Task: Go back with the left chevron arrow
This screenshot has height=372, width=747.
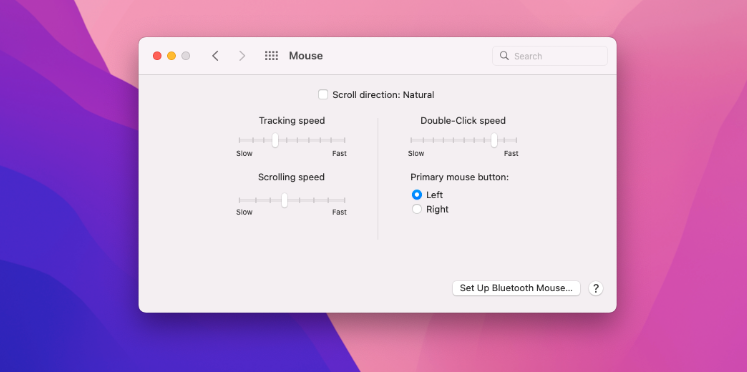Action: [x=215, y=56]
